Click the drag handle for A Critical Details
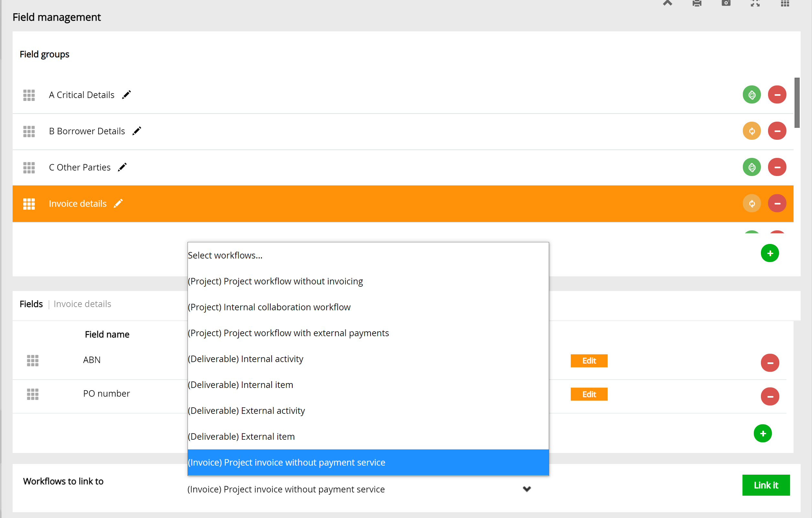The width and height of the screenshot is (812, 518). point(29,95)
